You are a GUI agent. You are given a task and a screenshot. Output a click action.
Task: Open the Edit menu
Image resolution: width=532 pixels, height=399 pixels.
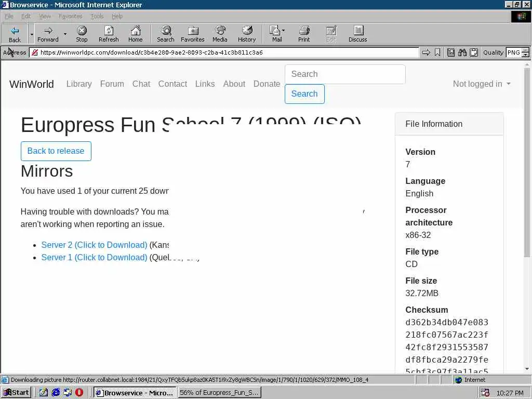pos(26,16)
